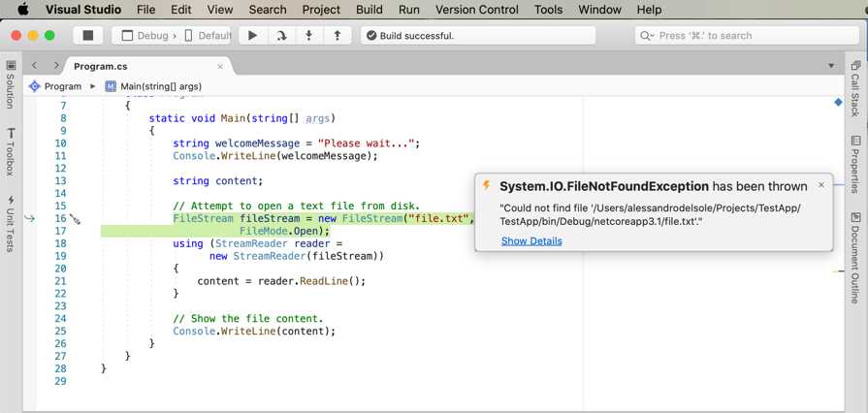Open the Toolbox side panel
Image resolution: width=868 pixels, height=413 pixels.
pyautogui.click(x=11, y=151)
